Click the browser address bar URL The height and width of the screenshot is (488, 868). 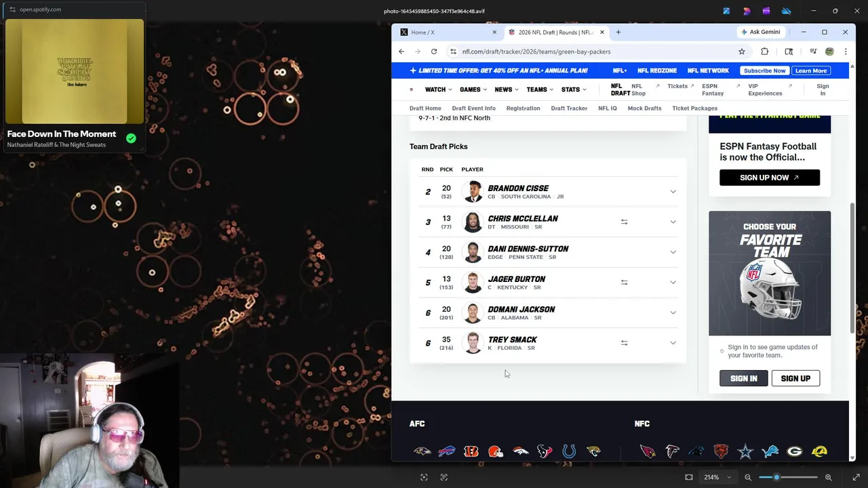click(536, 52)
